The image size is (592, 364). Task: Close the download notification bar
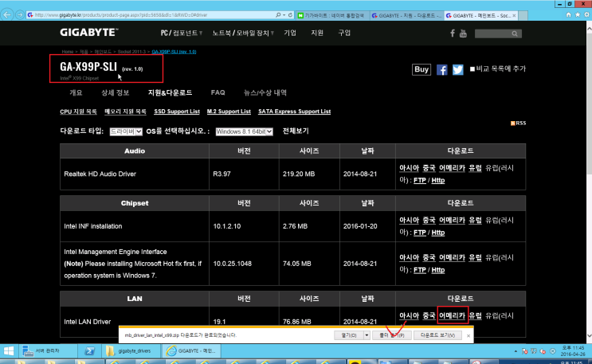point(469,335)
